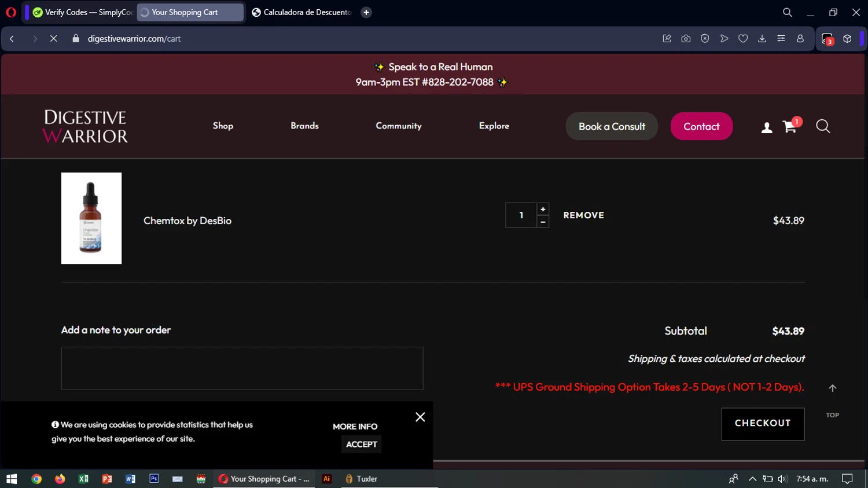
Task: Open the browser downloads icon
Action: click(762, 39)
